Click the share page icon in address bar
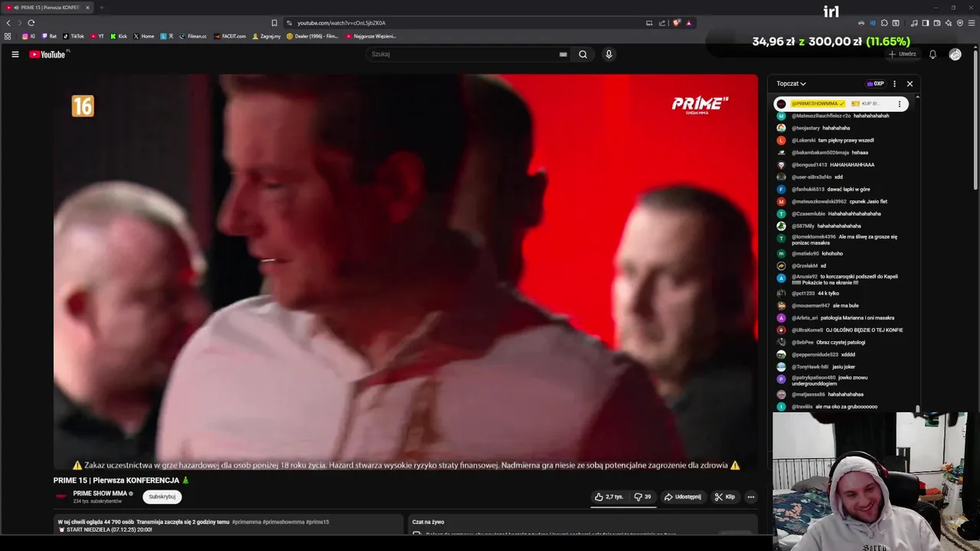 click(x=662, y=23)
